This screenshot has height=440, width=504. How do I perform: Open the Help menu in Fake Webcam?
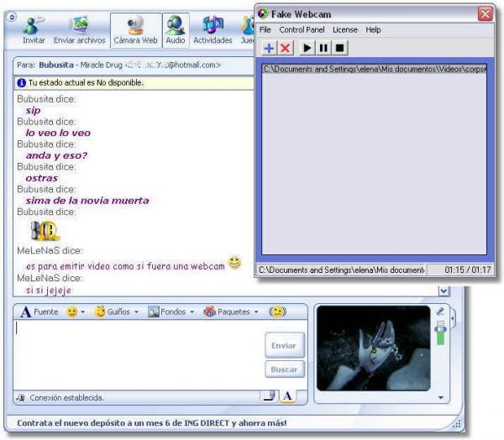(x=373, y=30)
